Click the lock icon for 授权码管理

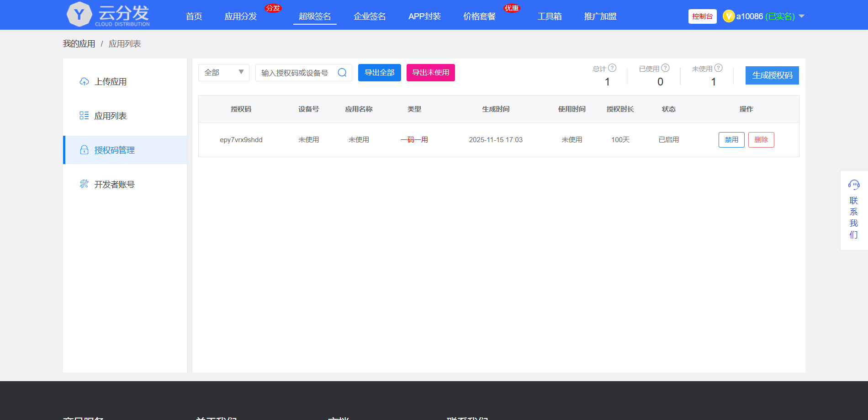coord(84,150)
